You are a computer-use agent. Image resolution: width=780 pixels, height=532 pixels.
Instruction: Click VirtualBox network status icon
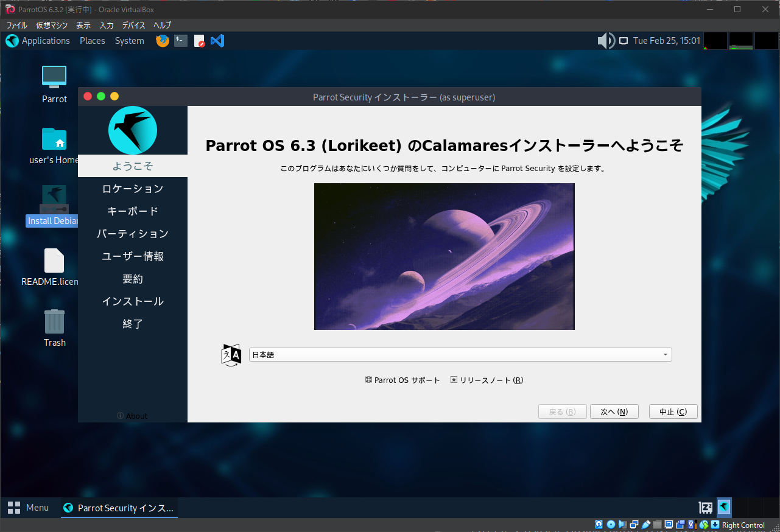634,525
